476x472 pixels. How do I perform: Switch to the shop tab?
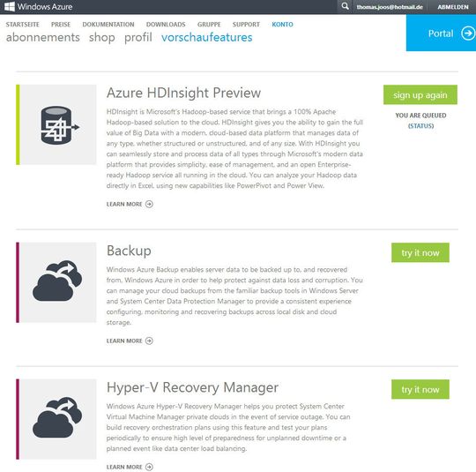click(x=102, y=38)
